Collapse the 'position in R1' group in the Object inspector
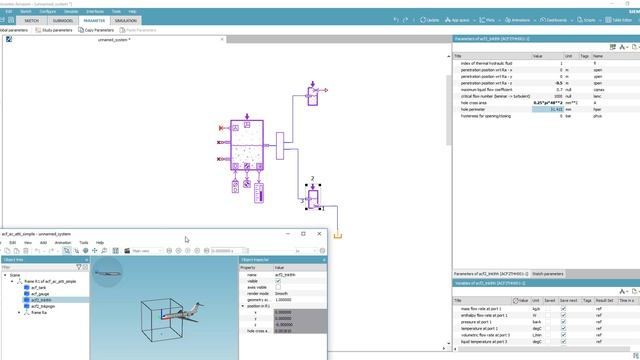The image size is (640, 360). tap(242, 306)
